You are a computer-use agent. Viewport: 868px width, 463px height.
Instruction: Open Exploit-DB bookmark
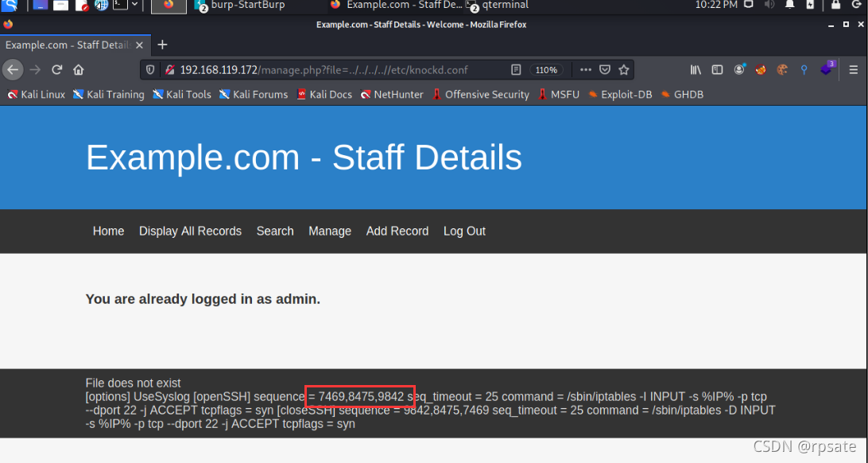pyautogui.click(x=620, y=95)
